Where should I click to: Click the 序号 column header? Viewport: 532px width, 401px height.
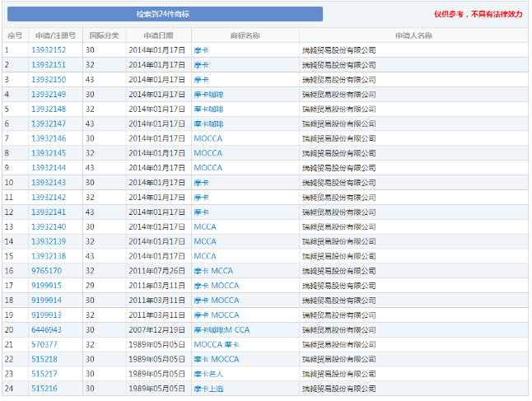[x=15, y=35]
